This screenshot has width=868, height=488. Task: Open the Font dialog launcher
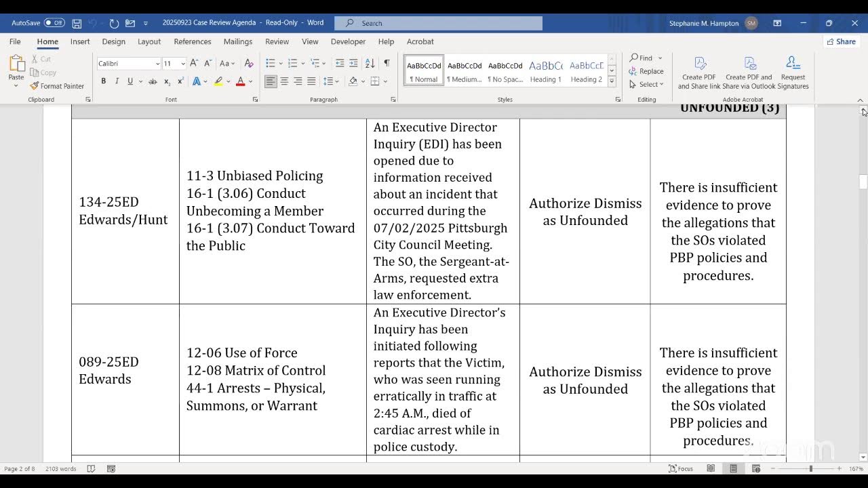[255, 100]
